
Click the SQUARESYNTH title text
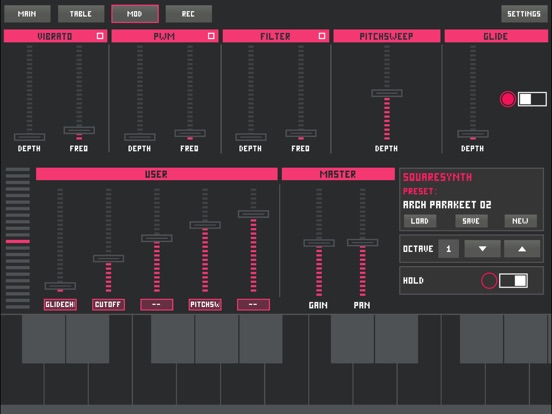(x=437, y=177)
